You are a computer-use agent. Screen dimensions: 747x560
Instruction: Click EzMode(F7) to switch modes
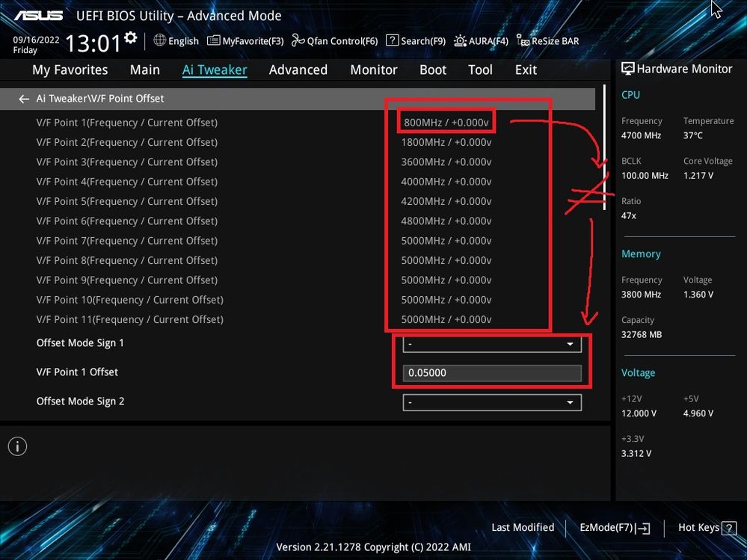[615, 528]
